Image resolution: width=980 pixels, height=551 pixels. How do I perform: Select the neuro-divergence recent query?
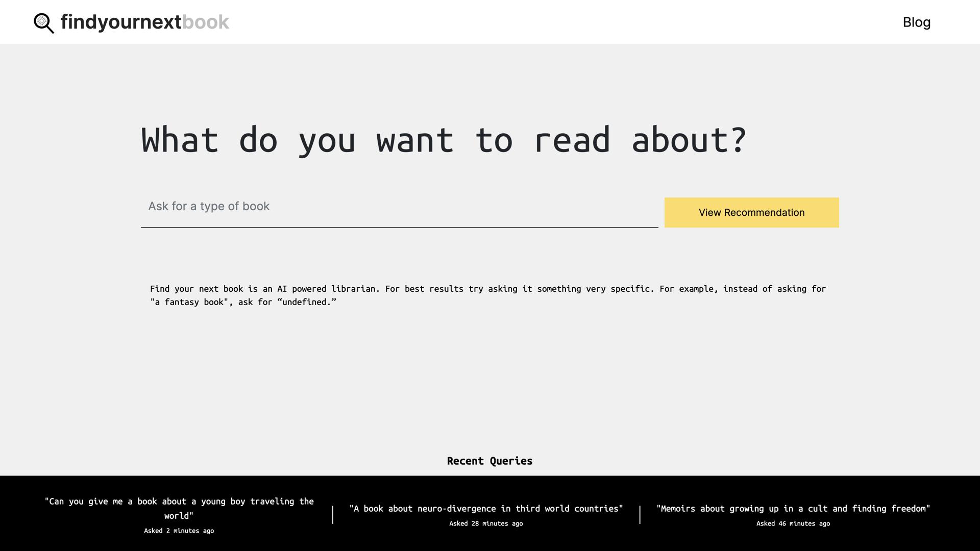[x=486, y=508]
